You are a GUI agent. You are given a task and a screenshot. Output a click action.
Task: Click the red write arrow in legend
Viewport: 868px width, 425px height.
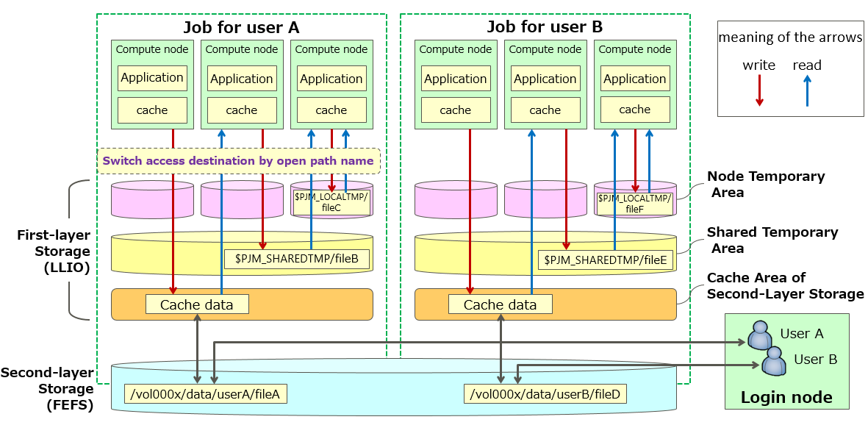click(x=760, y=90)
